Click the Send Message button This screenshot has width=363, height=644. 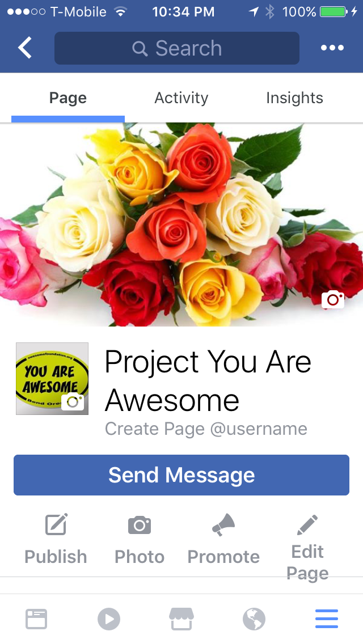[x=181, y=475]
